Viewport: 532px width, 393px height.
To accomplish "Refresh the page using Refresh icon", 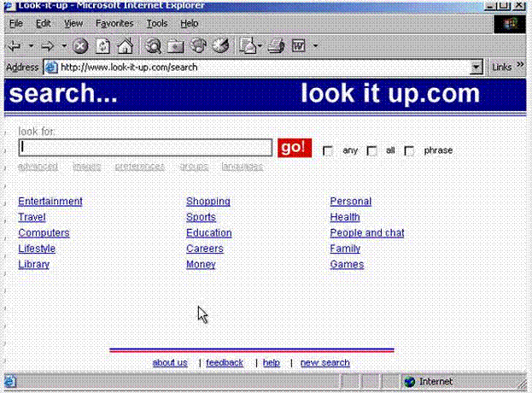I will [x=103, y=46].
